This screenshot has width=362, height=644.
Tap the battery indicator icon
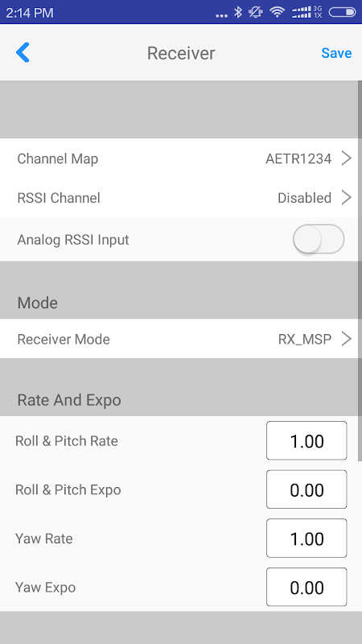(x=343, y=12)
